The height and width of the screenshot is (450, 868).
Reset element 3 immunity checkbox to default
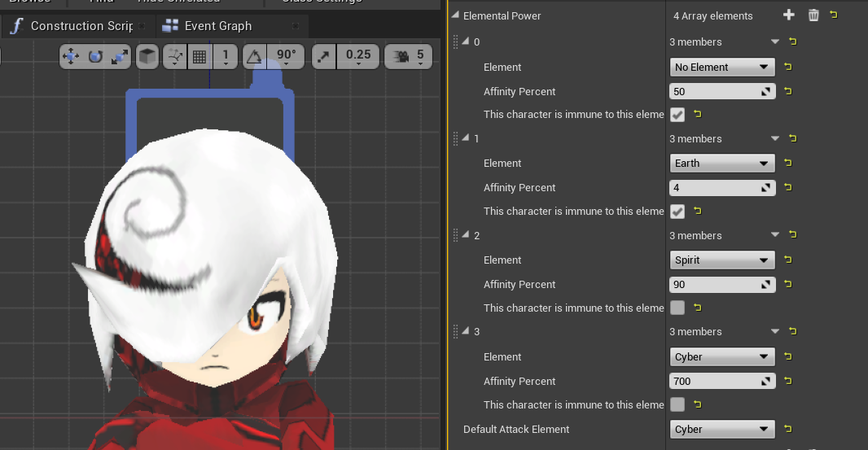tap(698, 404)
